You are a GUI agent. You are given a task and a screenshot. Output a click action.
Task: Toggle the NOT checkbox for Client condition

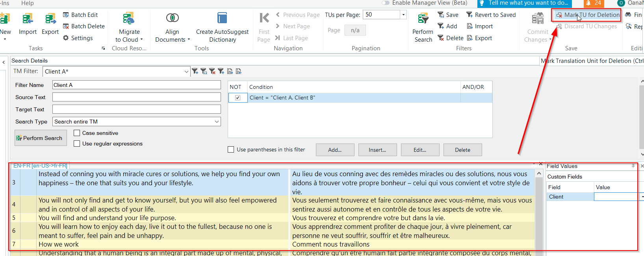[238, 98]
